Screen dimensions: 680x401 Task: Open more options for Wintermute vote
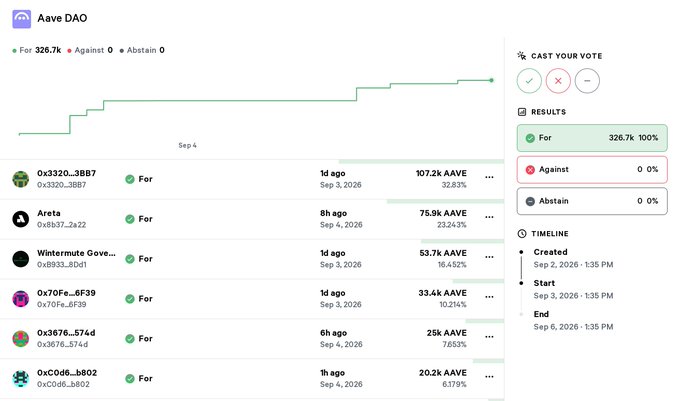point(489,257)
